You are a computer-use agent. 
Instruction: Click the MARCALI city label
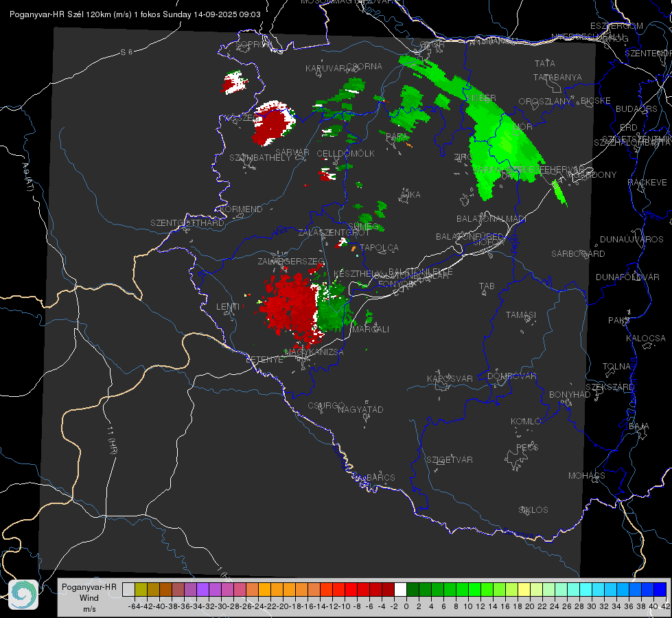click(x=370, y=330)
